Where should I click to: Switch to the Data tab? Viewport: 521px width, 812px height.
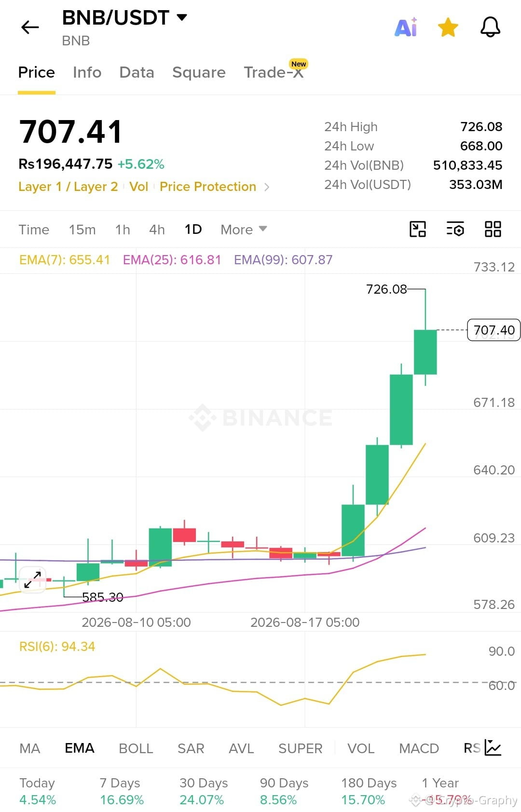[137, 72]
